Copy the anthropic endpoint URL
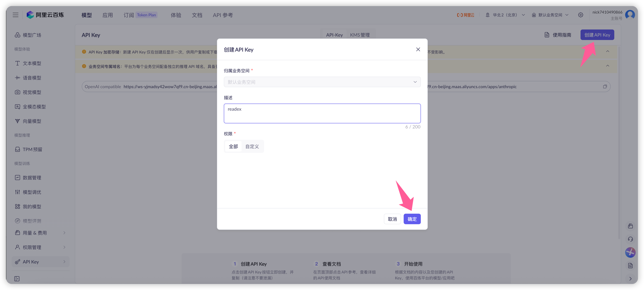This screenshot has height=290, width=644. coord(605,86)
